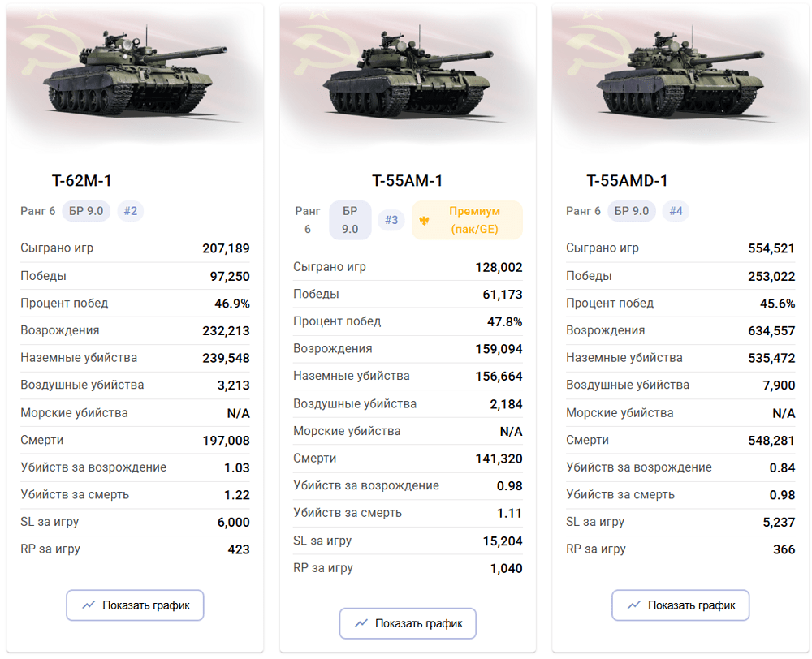The width and height of the screenshot is (812, 659).
Task: Click БР 9.0 badge on T-55AM-1 card
Action: tap(350, 220)
